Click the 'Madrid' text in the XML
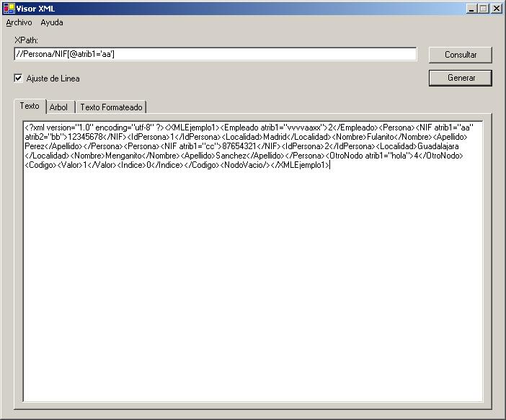Image resolution: width=506 pixels, height=420 pixels. 275,137
